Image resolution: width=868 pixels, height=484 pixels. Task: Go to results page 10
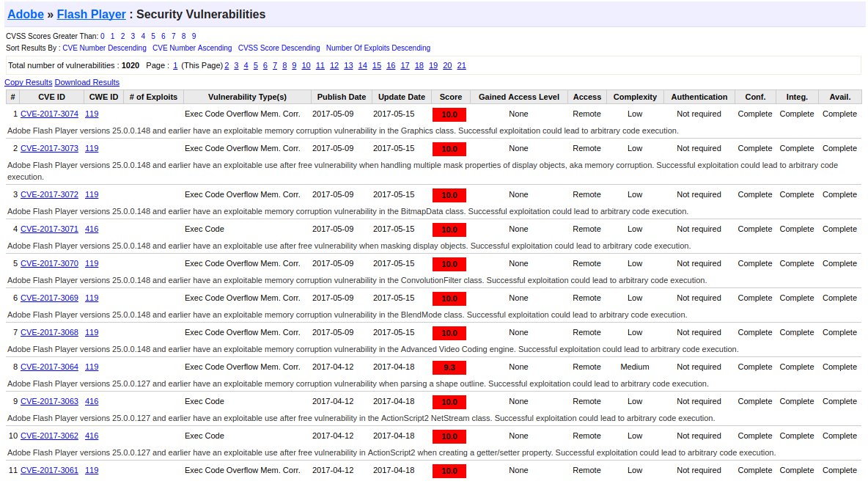(x=306, y=65)
